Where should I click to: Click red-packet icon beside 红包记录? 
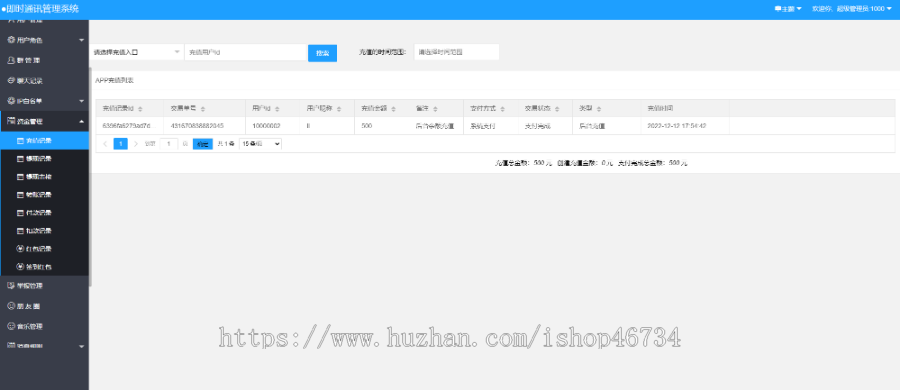pyautogui.click(x=20, y=249)
